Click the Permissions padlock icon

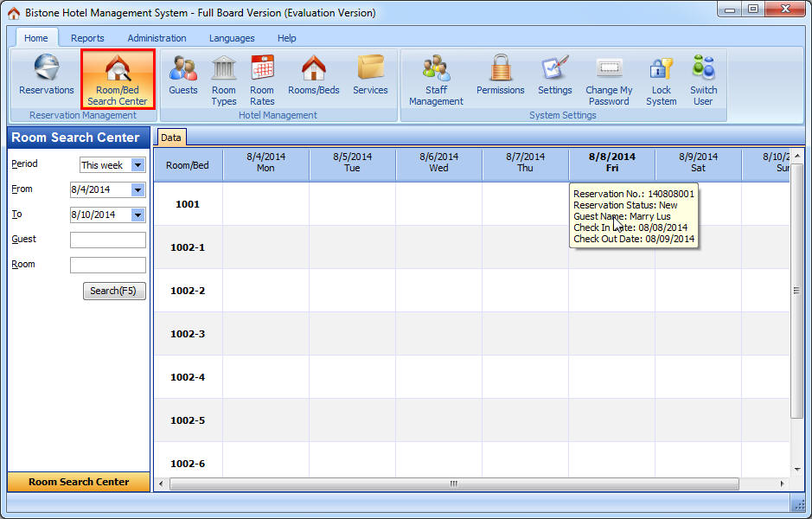coord(500,75)
